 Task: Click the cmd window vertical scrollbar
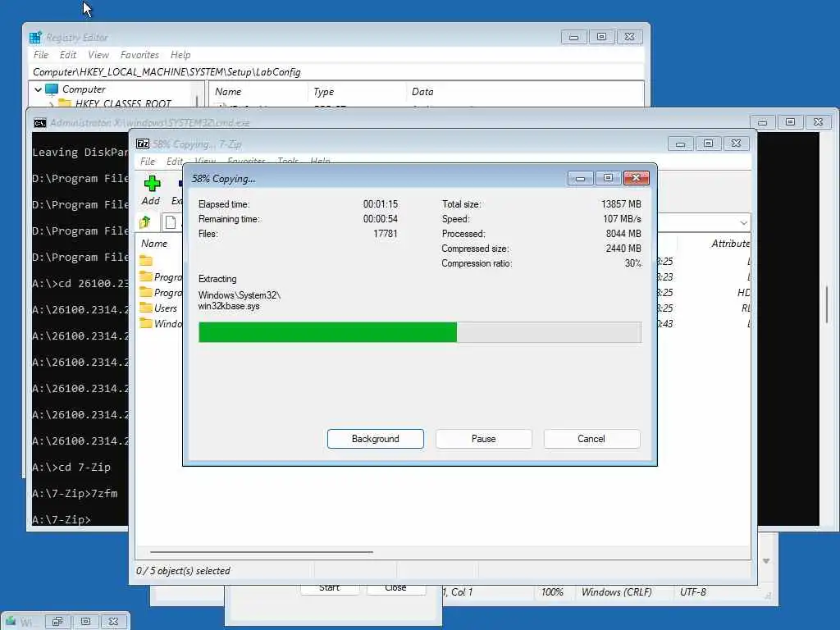coord(827,305)
